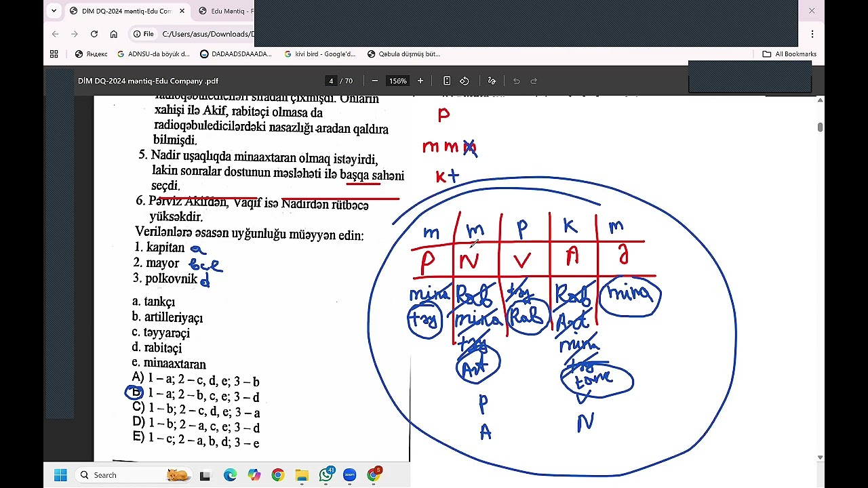Switch to the Edu Məntiq tab

[226, 11]
